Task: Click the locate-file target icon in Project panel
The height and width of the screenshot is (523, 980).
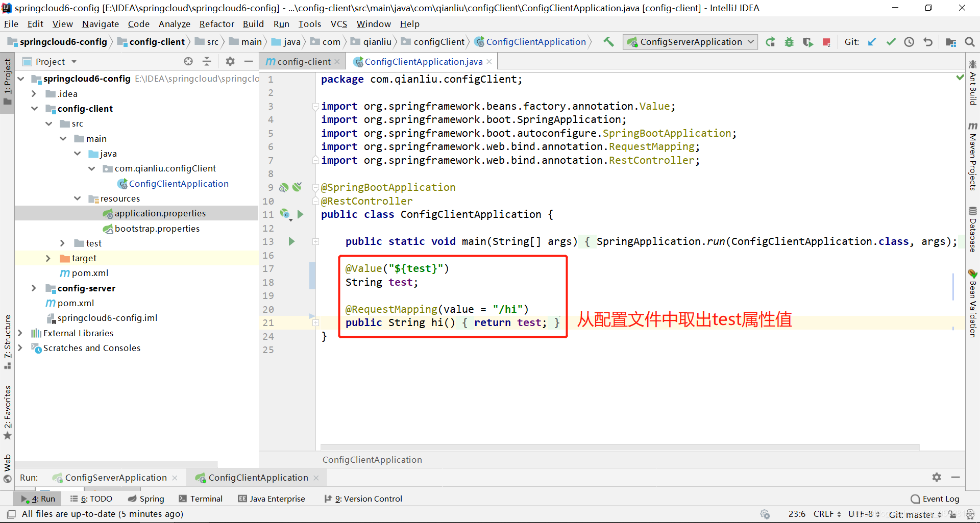Action: (188, 61)
